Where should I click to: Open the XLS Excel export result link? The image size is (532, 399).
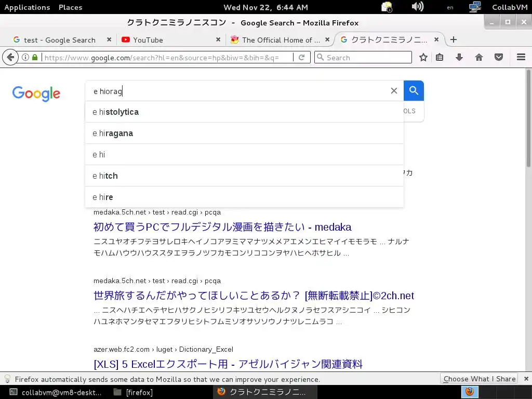click(228, 364)
